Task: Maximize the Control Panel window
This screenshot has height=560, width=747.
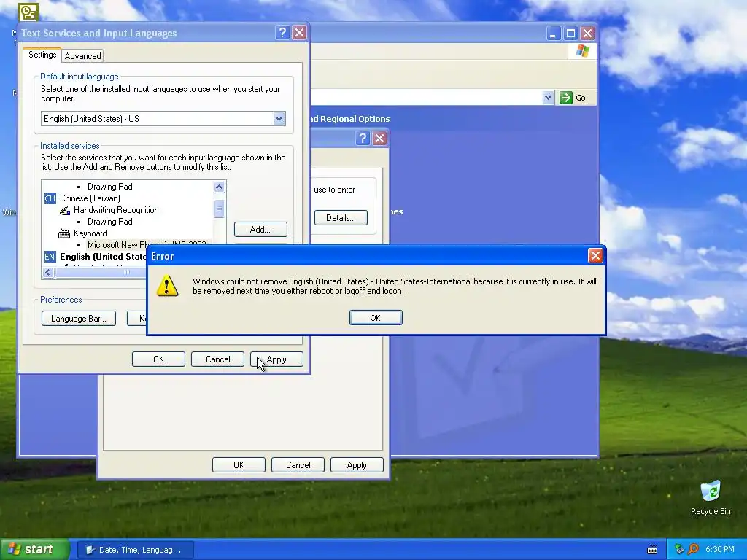Action: pos(570,34)
